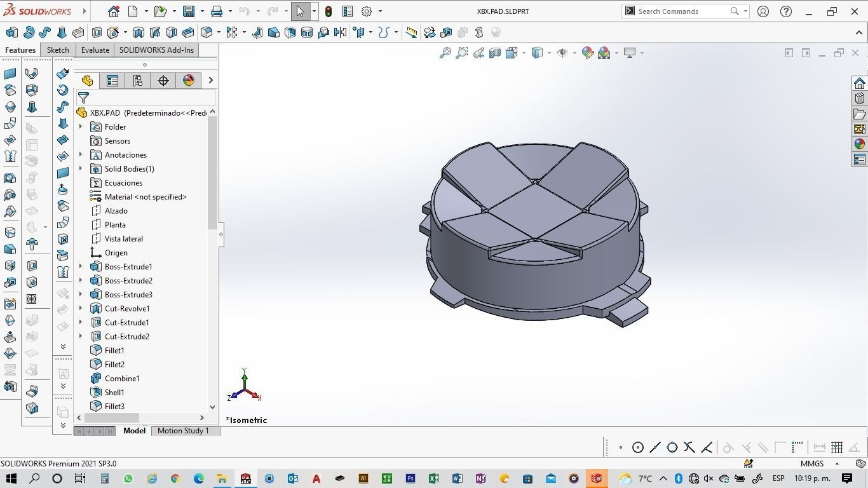This screenshot has width=868, height=488.
Task: Click the Linear Pattern icon
Action: click(x=231, y=32)
